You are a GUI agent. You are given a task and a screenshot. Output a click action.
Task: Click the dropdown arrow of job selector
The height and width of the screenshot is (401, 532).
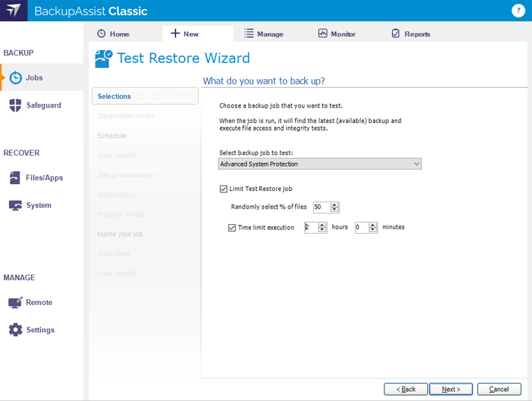[416, 164]
